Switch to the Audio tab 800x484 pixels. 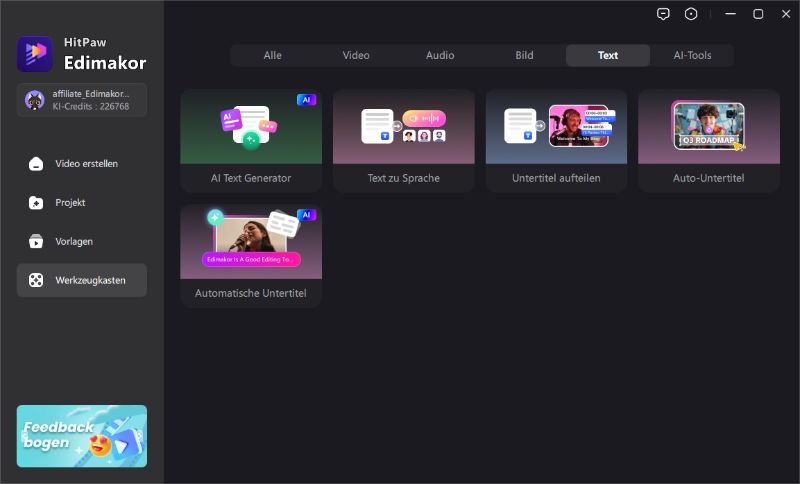tap(440, 56)
